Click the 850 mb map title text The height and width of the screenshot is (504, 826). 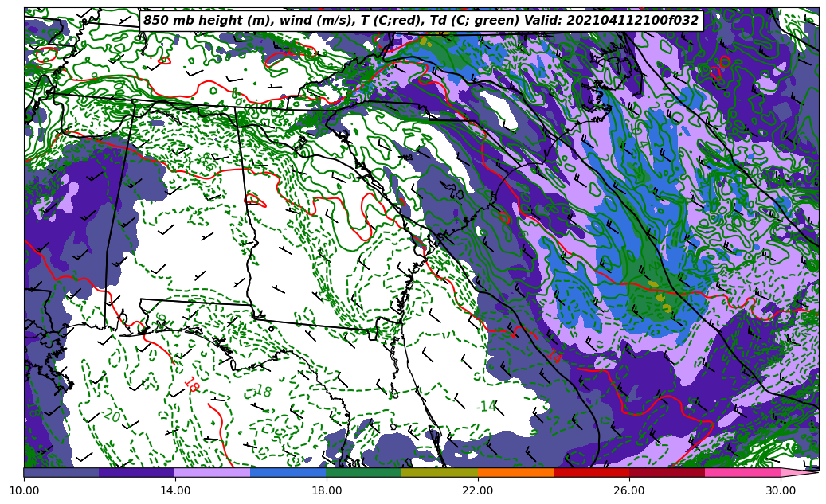(x=421, y=21)
